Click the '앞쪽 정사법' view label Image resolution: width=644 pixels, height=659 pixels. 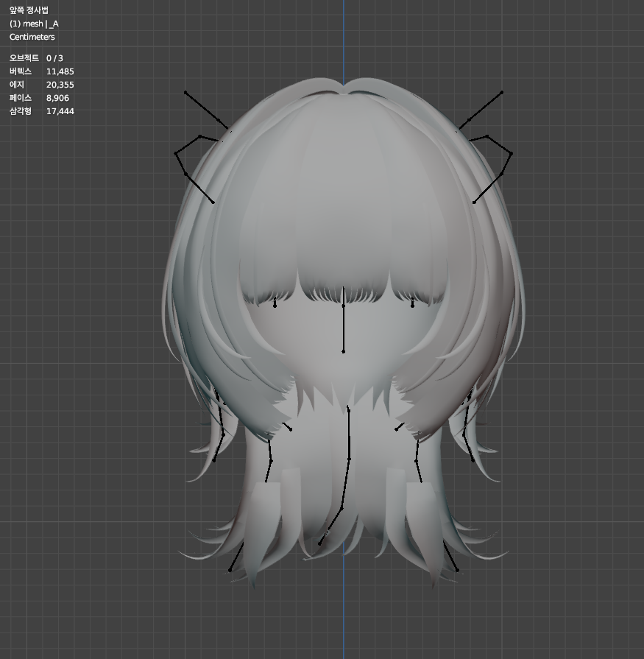click(x=28, y=8)
